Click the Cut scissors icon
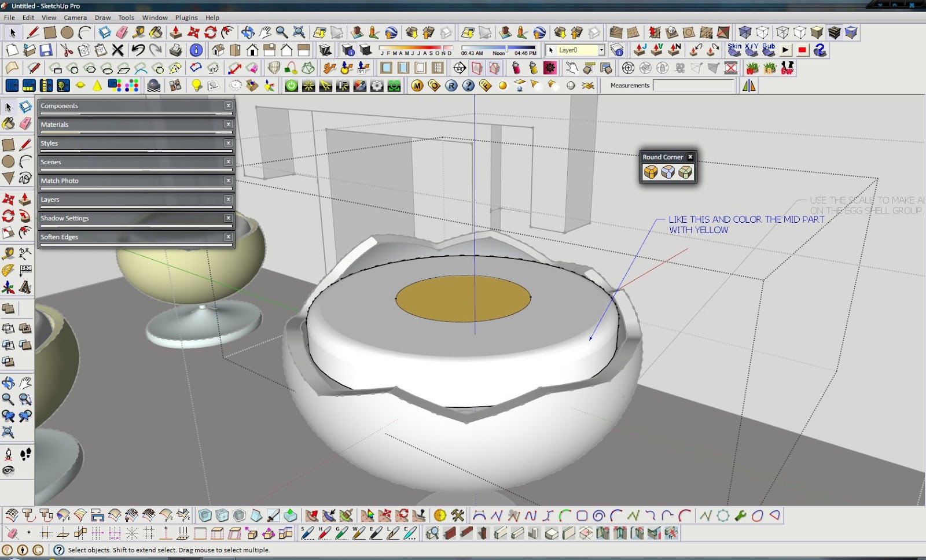 point(67,50)
